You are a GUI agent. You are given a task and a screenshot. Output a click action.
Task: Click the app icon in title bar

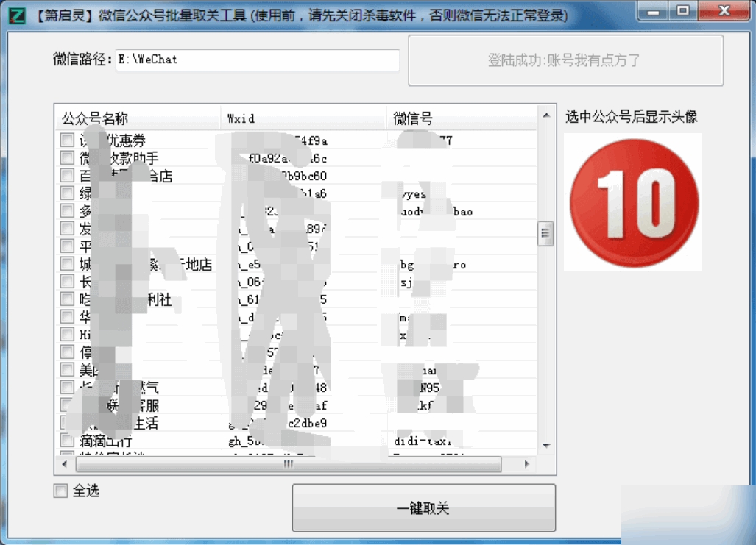pyautogui.click(x=17, y=15)
